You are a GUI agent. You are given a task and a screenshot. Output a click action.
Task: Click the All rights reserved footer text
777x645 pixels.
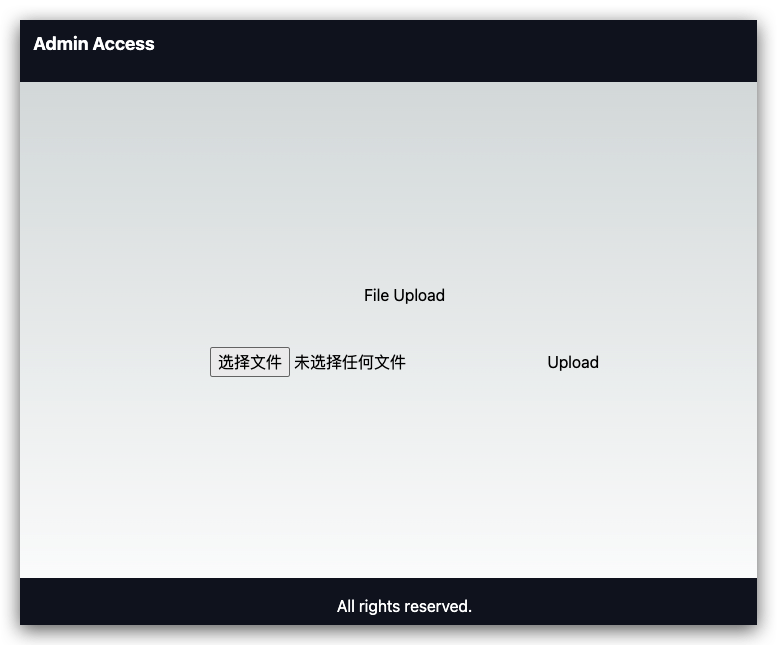[x=404, y=606]
